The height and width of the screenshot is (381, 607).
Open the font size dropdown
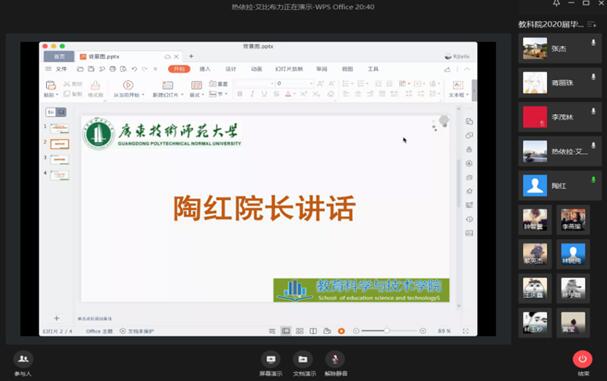coord(311,84)
